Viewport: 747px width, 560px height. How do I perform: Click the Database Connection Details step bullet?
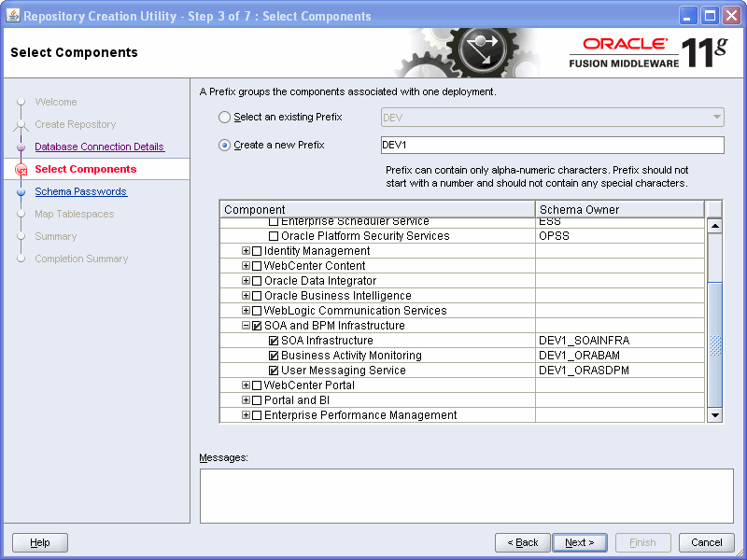(x=21, y=147)
